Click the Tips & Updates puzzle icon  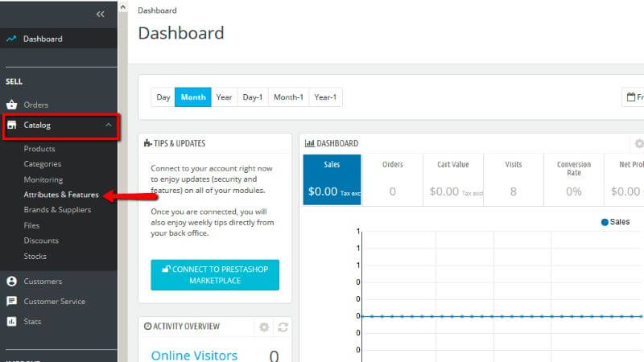click(x=148, y=143)
